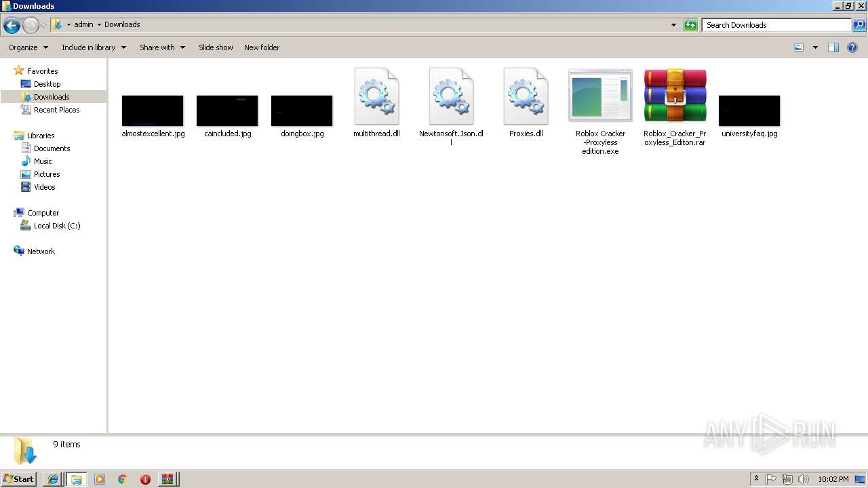Open the recent pages dropdown arrow
This screenshot has width=868, height=488.
pos(43,26)
